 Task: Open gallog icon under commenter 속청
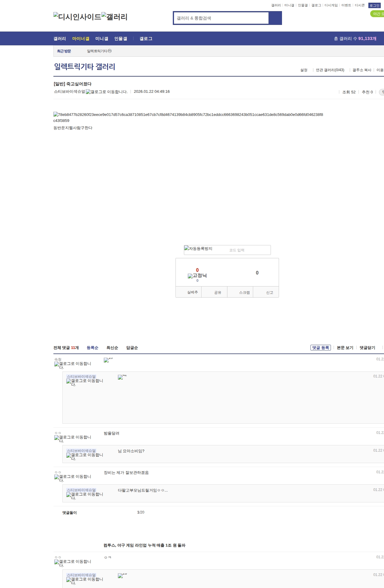73,365
